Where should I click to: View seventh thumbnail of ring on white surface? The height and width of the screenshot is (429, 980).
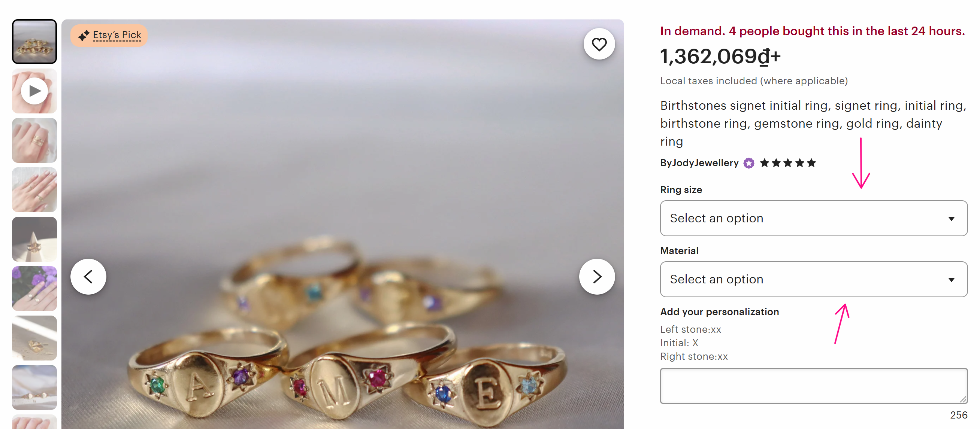click(34, 338)
